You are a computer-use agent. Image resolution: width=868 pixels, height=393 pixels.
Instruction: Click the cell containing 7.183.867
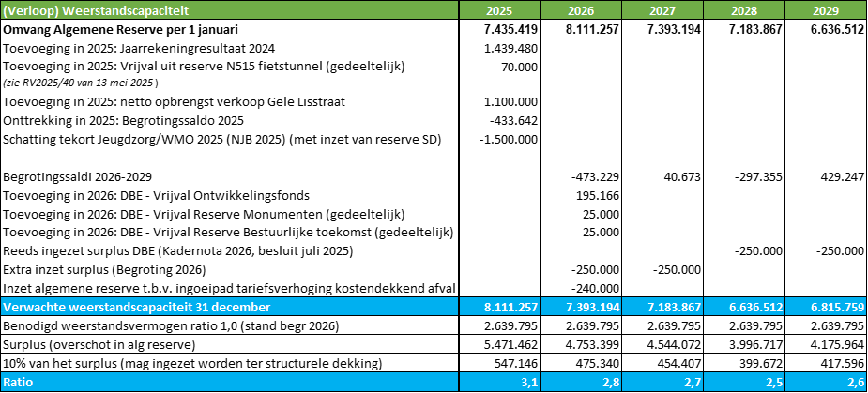click(x=662, y=307)
